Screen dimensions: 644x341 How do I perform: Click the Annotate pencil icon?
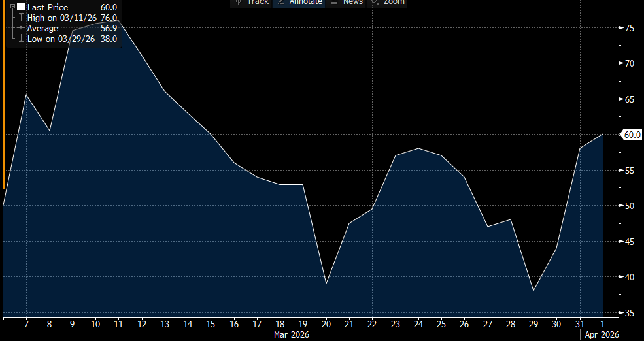[x=281, y=2]
